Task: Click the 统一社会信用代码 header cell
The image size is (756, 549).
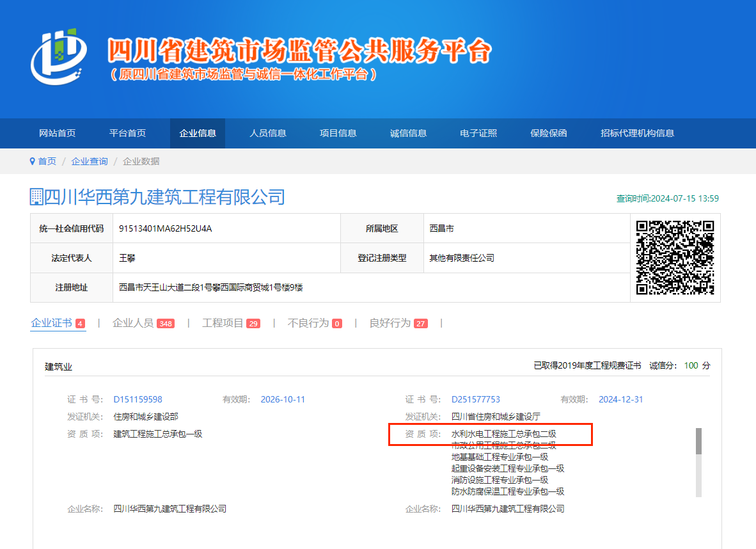Action: click(72, 228)
